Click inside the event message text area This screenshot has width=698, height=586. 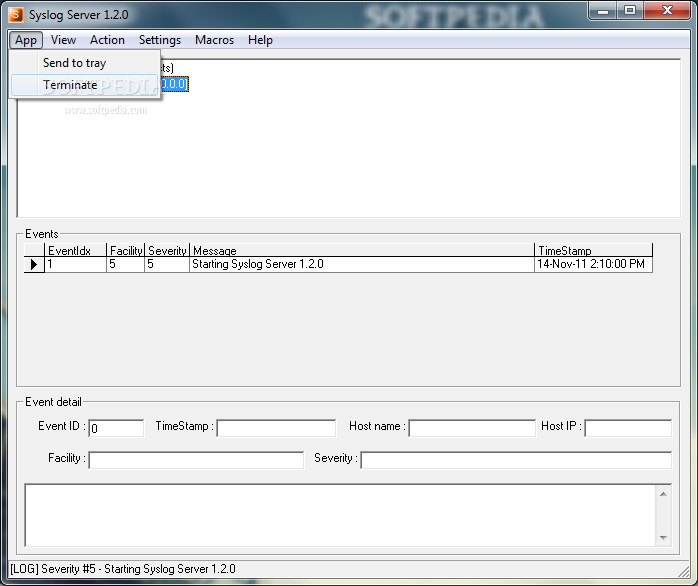tap(340, 515)
